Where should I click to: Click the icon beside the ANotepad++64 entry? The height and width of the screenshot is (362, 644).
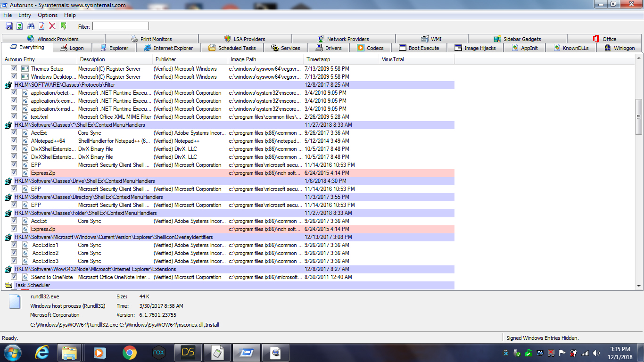25,141
